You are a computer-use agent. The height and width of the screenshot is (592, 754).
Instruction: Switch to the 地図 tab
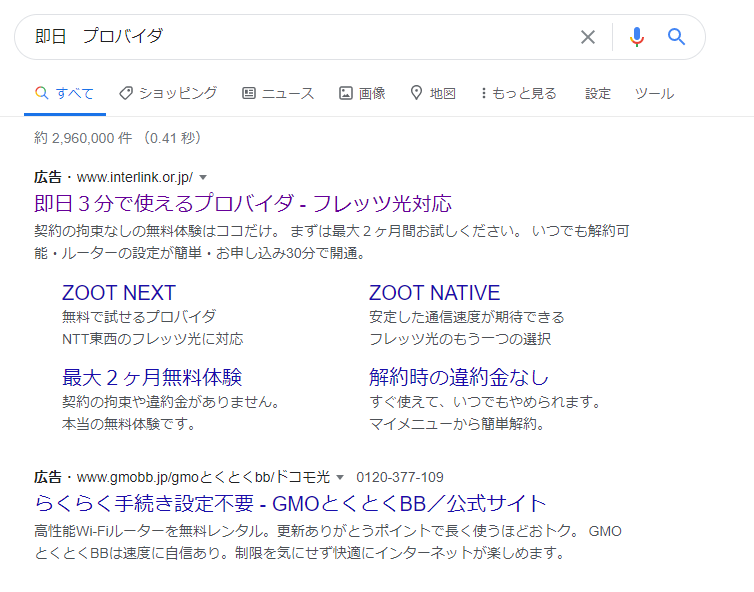[433, 93]
